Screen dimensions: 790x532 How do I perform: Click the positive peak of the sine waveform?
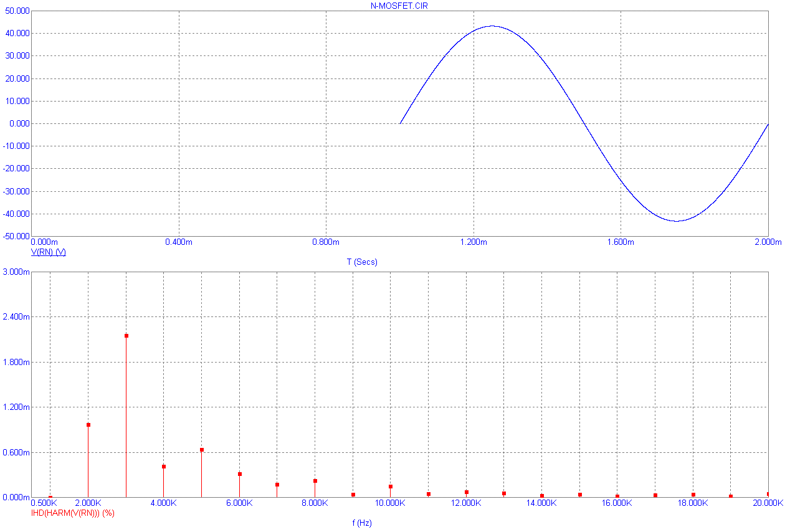pyautogui.click(x=492, y=26)
